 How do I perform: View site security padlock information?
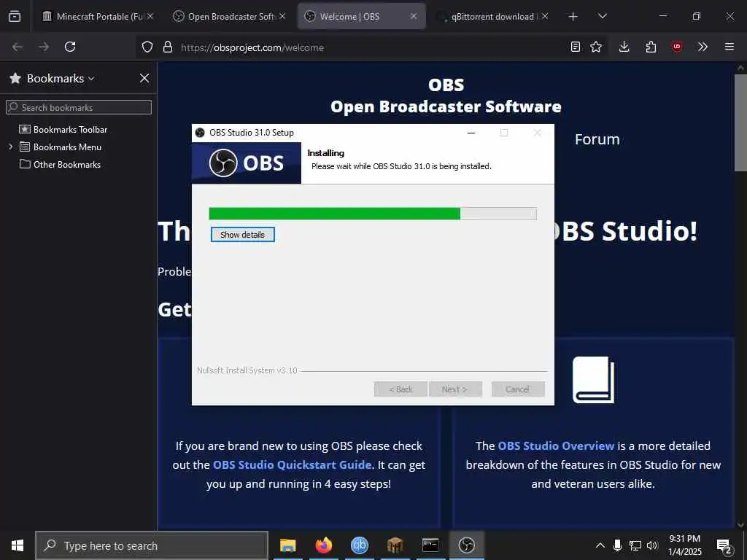click(x=167, y=47)
